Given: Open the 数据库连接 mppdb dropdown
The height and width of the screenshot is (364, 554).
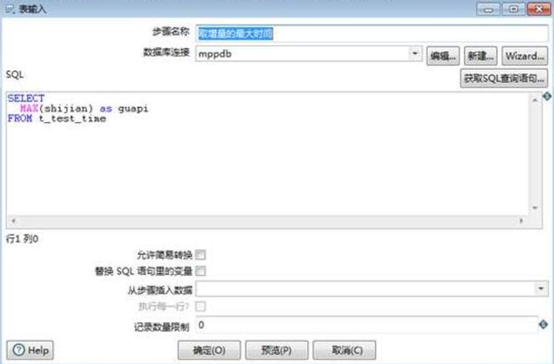Looking at the screenshot, I should 415,54.
